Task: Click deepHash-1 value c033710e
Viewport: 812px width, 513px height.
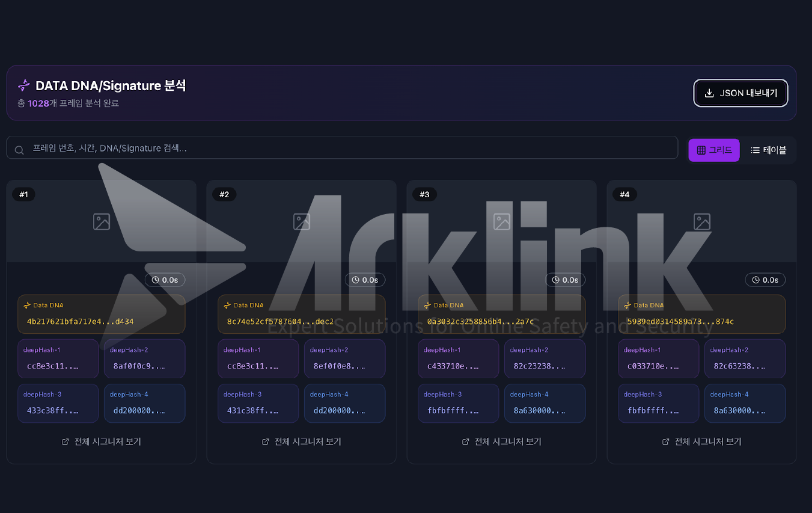Action: (x=653, y=366)
